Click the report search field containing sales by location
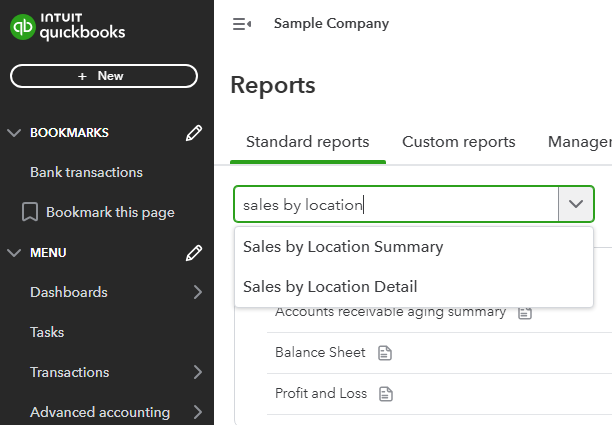 click(396, 204)
